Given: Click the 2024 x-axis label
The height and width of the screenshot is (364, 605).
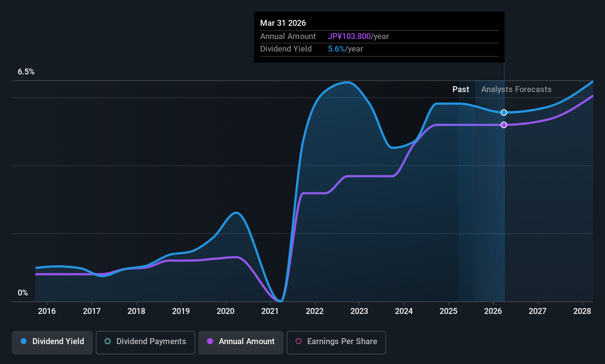Looking at the screenshot, I should click(404, 311).
